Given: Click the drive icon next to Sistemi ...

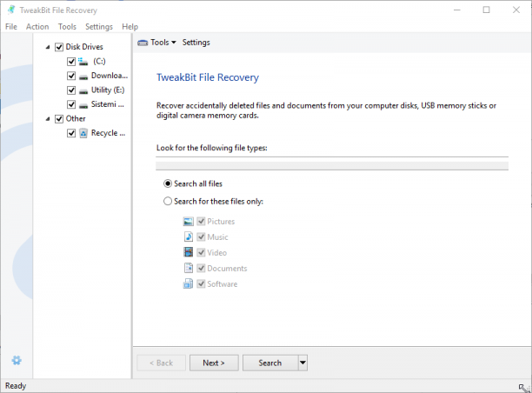Looking at the screenshot, I should pos(83,105).
